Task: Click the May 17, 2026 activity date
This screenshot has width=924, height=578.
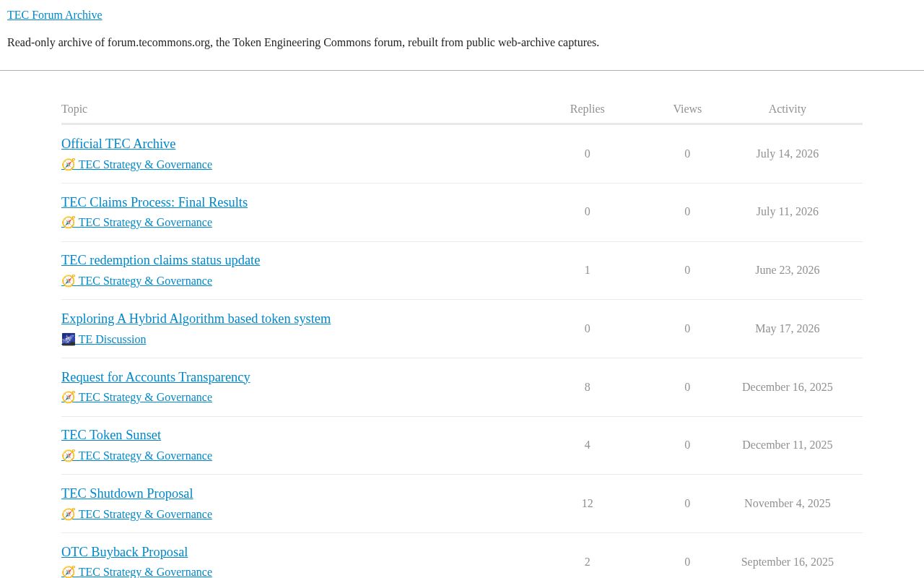Action: tap(787, 329)
